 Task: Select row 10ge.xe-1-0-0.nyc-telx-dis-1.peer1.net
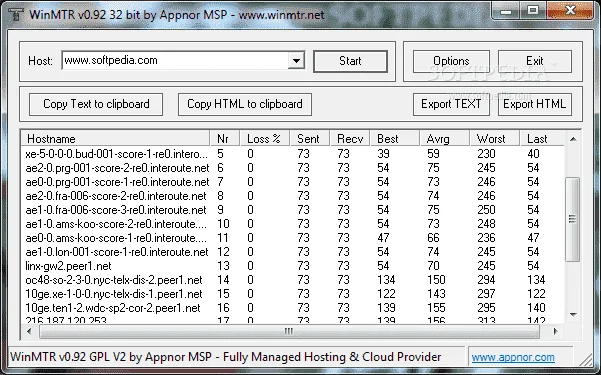click(x=293, y=294)
